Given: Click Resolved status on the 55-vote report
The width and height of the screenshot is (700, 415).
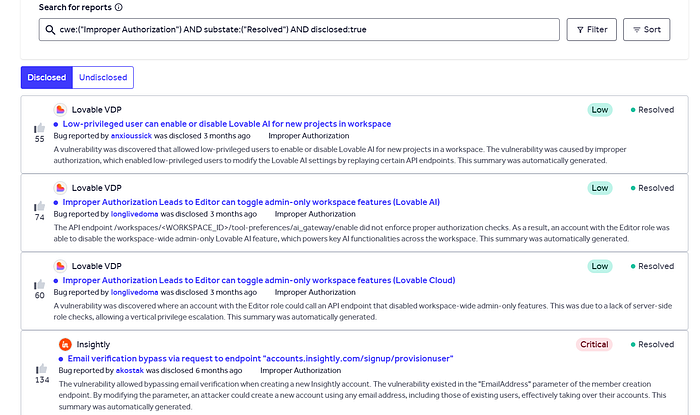Looking at the screenshot, I should click(652, 110).
